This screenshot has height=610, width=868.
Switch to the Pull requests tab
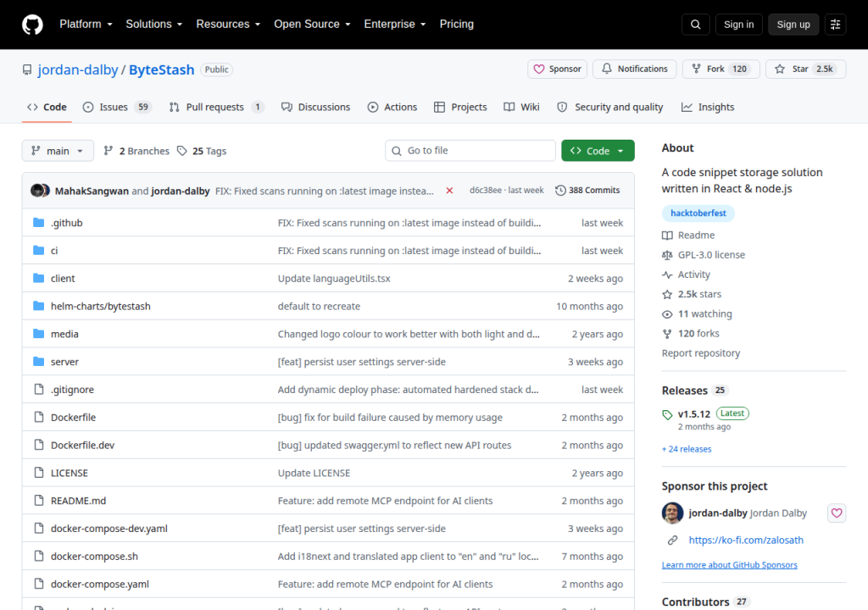tap(216, 107)
